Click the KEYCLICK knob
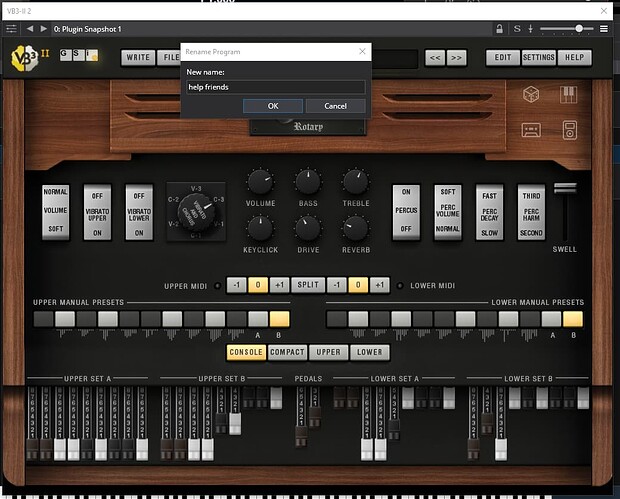Image resolution: width=620 pixels, height=499 pixels. point(260,229)
